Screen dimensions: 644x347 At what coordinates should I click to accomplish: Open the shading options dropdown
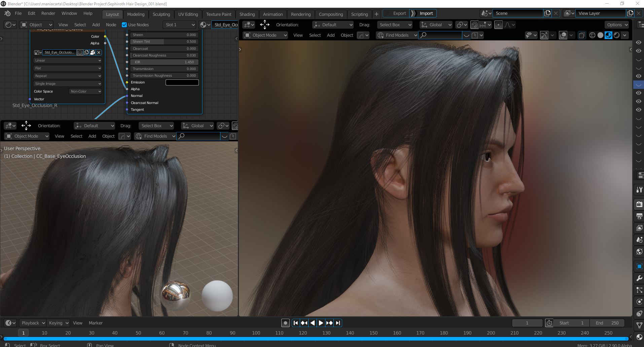pos(625,35)
